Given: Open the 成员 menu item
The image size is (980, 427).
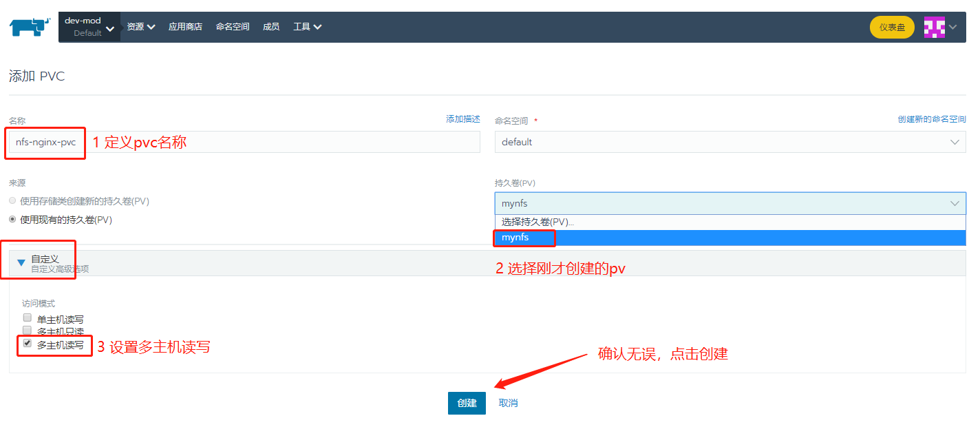Looking at the screenshot, I should pyautogui.click(x=271, y=26).
